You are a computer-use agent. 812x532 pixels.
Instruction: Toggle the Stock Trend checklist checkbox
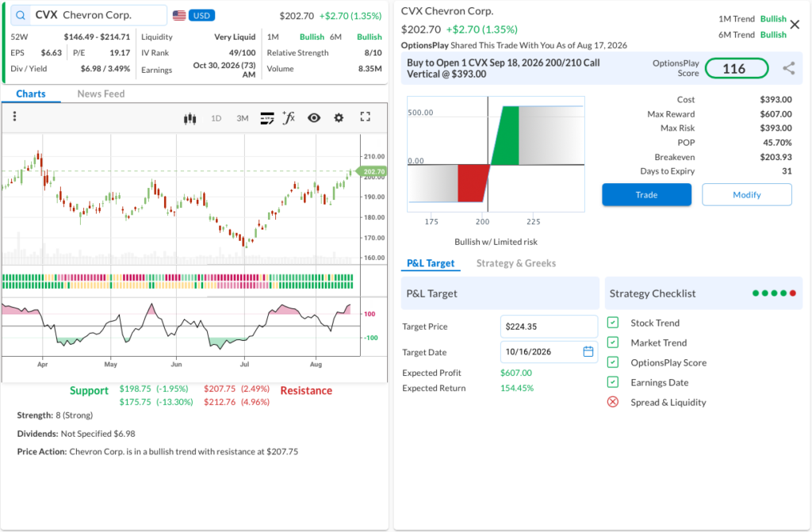[613, 323]
